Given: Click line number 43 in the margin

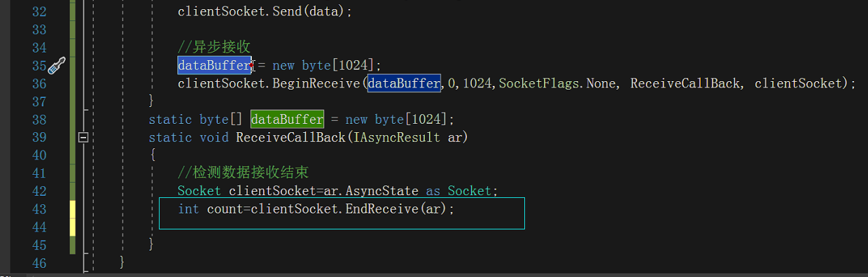Looking at the screenshot, I should tap(39, 209).
